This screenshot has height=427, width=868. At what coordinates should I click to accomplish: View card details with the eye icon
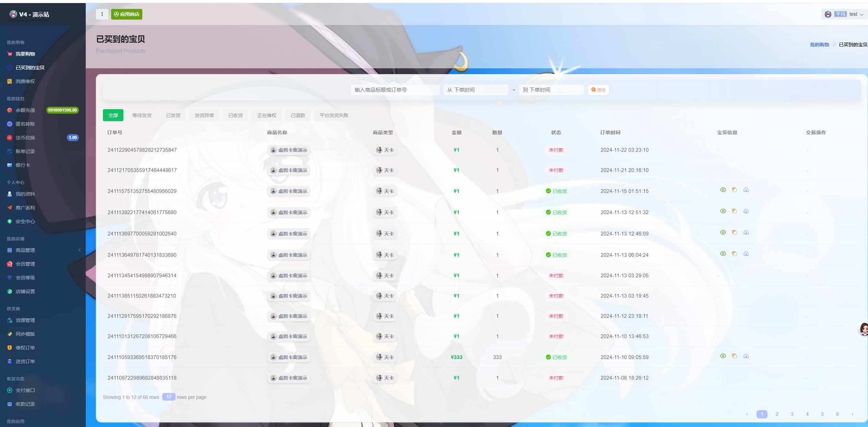723,190
